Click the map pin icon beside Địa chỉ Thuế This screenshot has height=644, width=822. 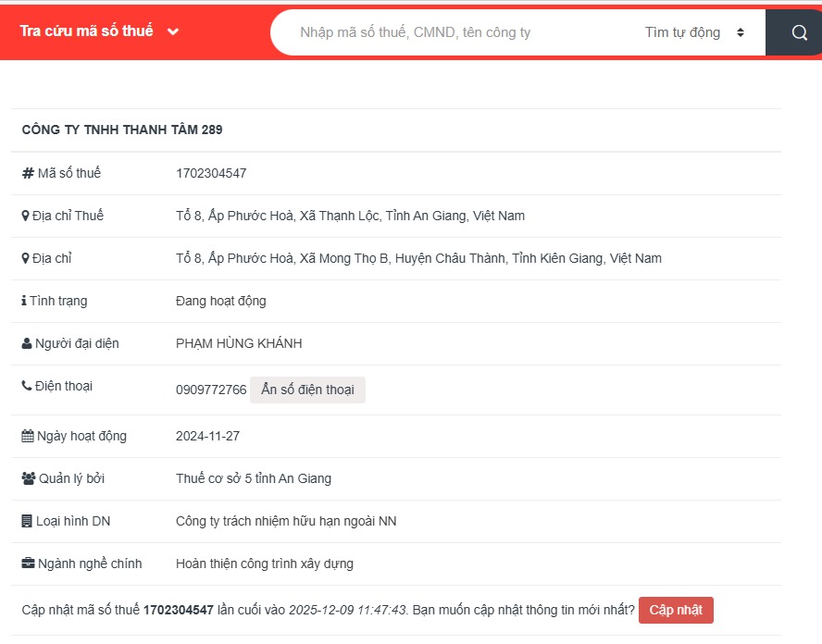(x=26, y=216)
